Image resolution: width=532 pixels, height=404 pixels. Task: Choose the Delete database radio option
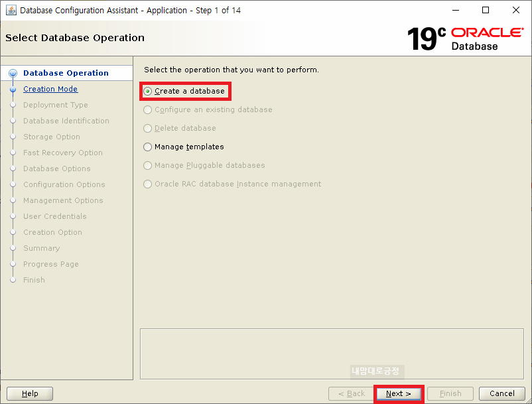coord(147,128)
